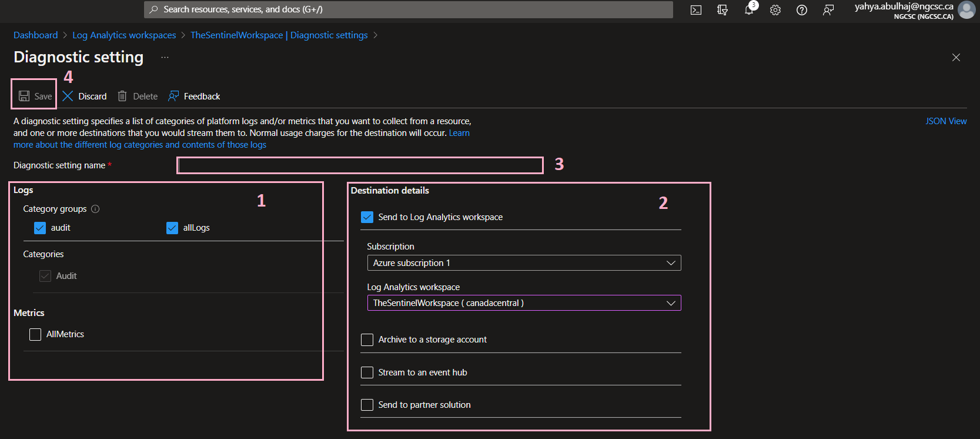Open the directories and subscriptions filter icon

[x=723, y=10]
